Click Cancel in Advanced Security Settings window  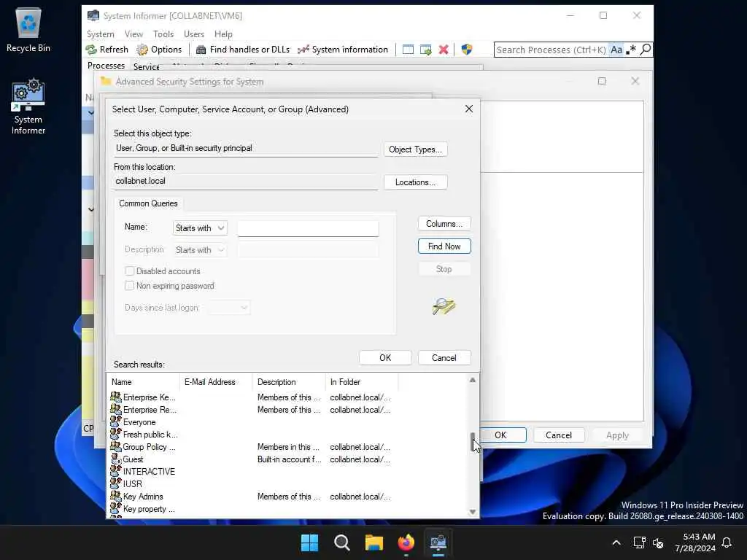tap(559, 435)
